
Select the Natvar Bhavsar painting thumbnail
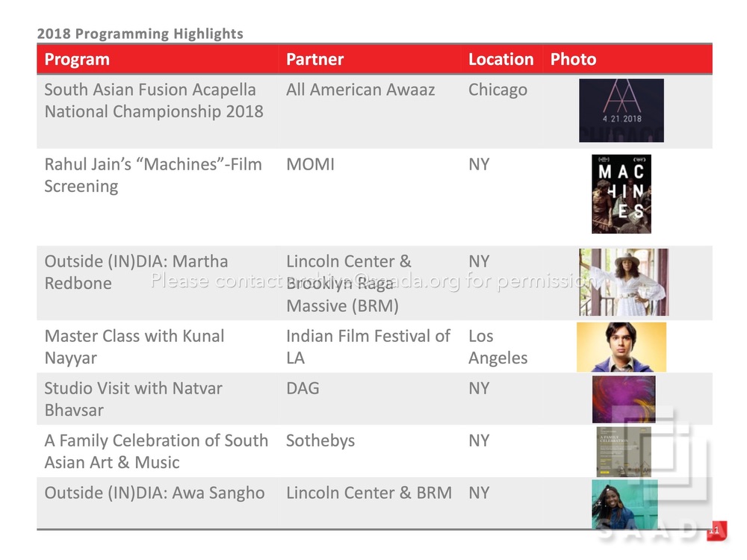[x=624, y=399]
